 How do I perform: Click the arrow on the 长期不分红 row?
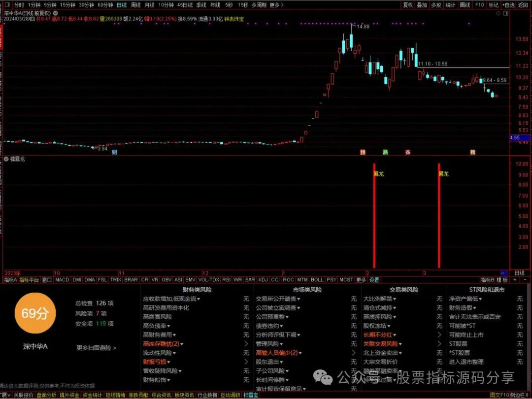click(x=439, y=335)
